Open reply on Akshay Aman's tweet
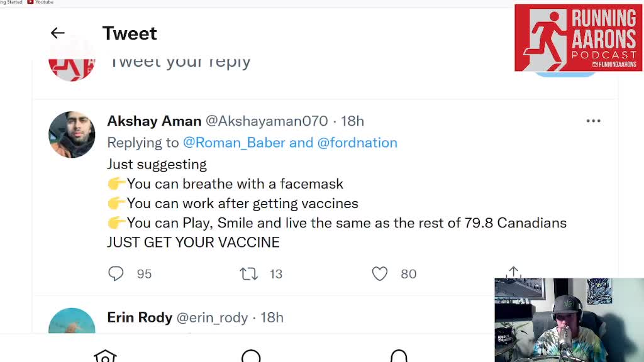 point(116,273)
